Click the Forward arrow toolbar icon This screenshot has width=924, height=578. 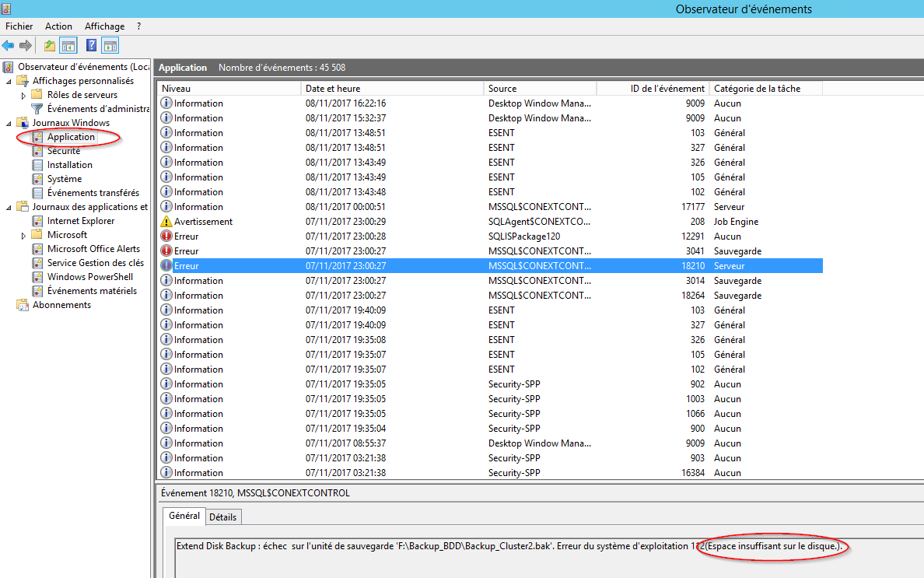[26, 46]
